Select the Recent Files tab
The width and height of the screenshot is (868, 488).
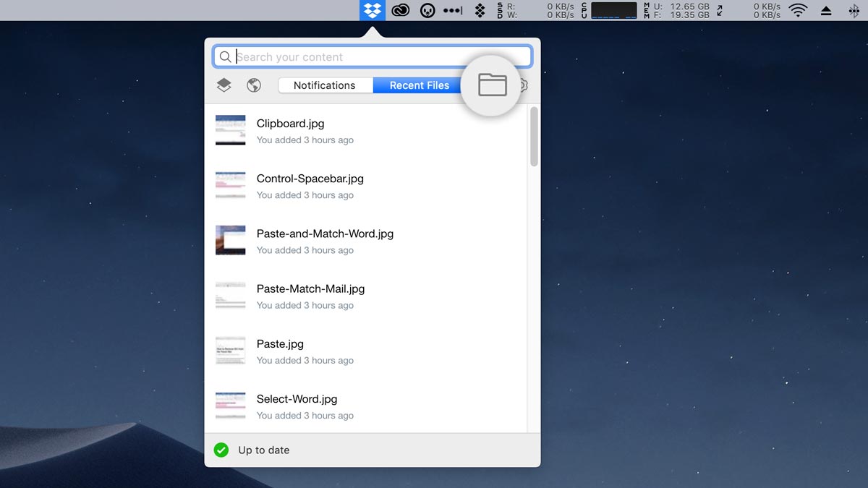pos(420,85)
